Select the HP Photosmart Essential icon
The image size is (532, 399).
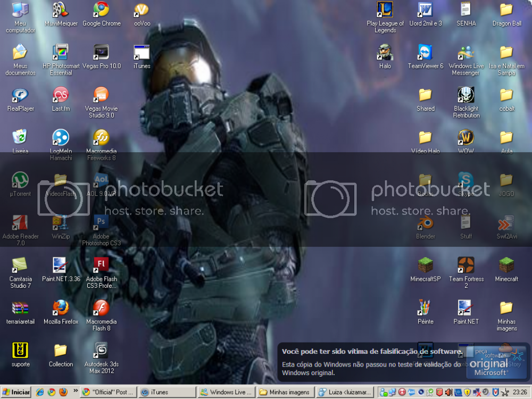(61, 60)
